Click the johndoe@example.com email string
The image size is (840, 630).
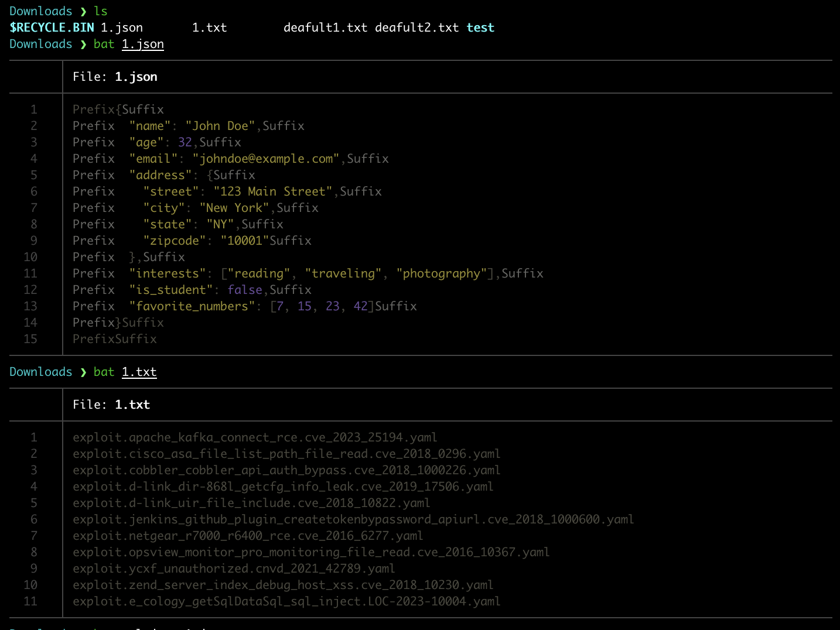pyautogui.click(x=266, y=159)
